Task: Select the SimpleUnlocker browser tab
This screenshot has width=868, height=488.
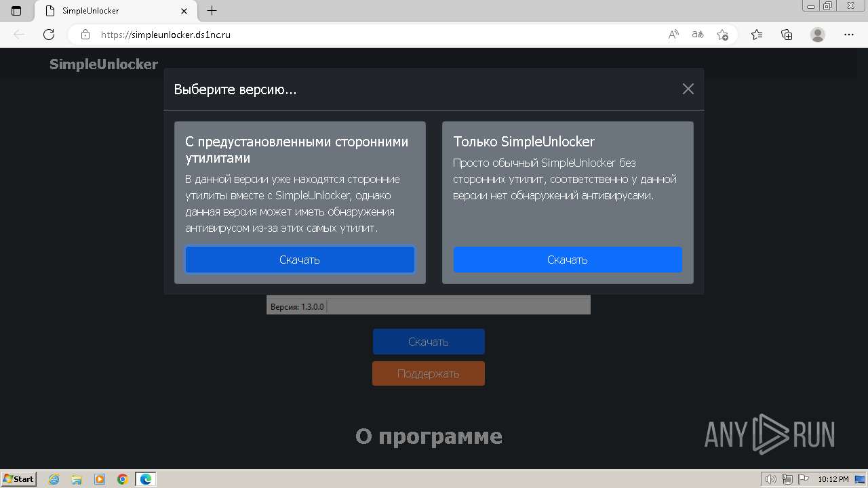Action: pos(115,11)
